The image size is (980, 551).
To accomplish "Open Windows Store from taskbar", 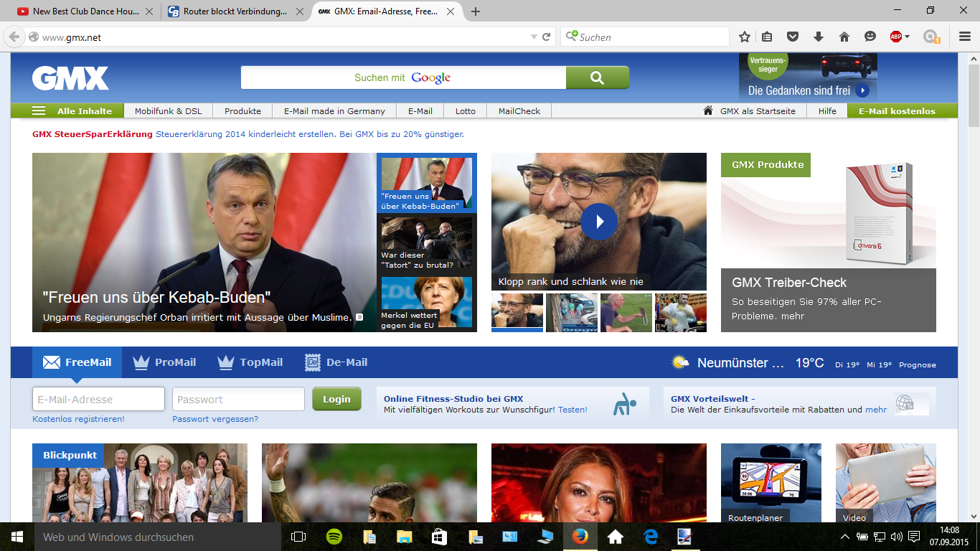I will (439, 537).
